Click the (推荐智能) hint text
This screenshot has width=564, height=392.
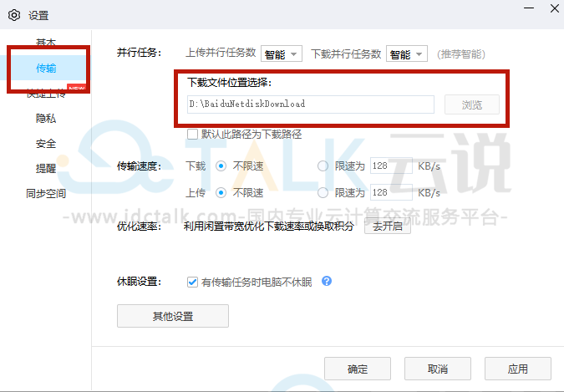461,54
